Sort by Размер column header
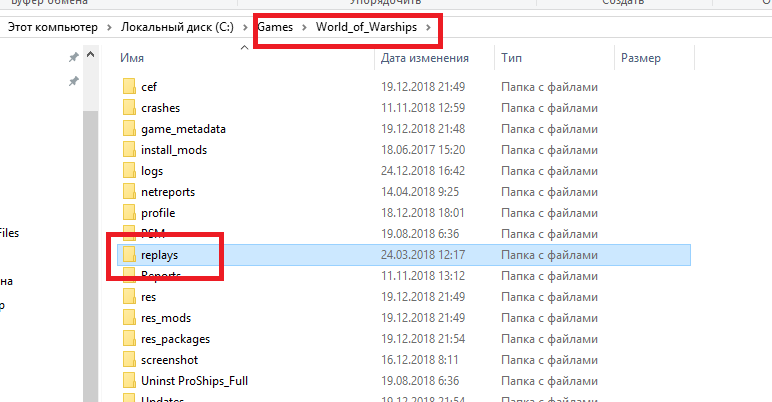 pyautogui.click(x=641, y=58)
